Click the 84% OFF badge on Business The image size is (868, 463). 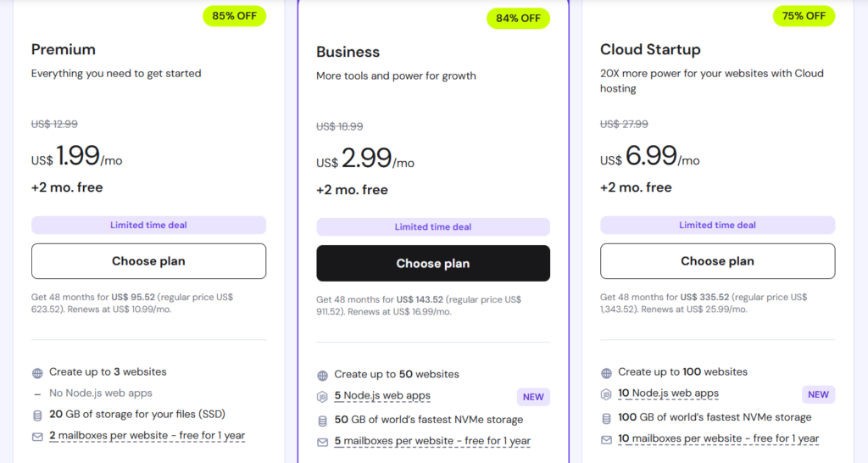(x=519, y=19)
